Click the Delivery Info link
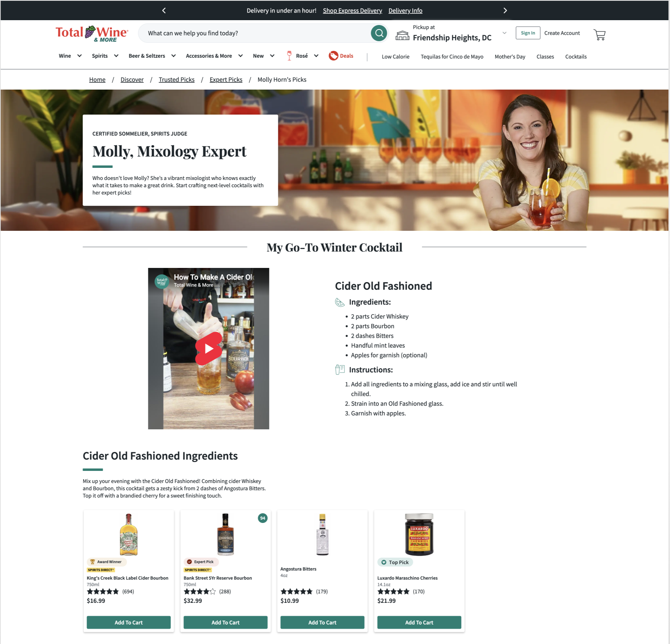This screenshot has width=670, height=644. coord(405,10)
